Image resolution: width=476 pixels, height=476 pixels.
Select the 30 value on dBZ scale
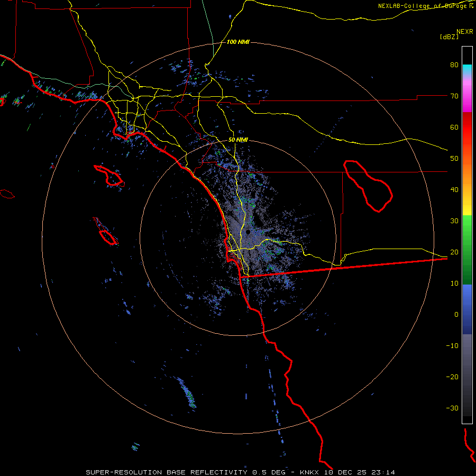(454, 221)
